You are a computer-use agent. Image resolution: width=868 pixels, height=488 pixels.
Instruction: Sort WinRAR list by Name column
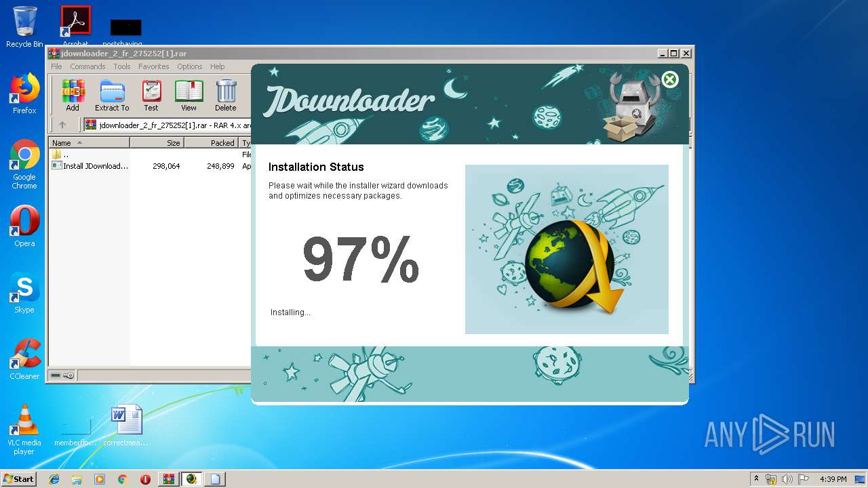pos(89,143)
